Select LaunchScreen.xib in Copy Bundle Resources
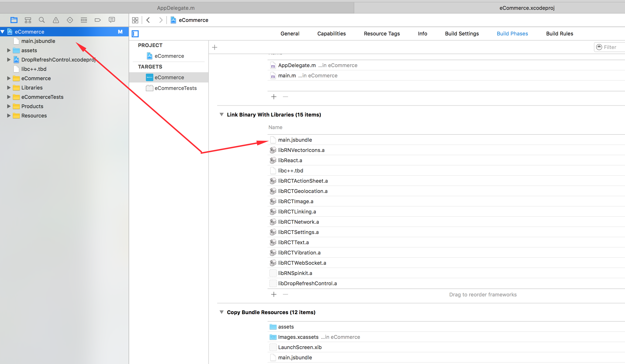 (446, 347)
